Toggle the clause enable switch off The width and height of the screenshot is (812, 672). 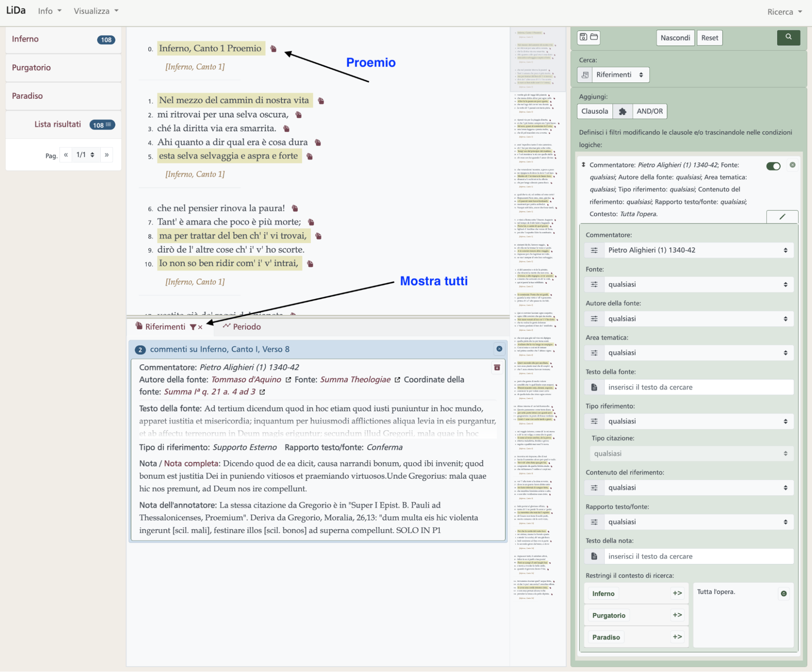773,166
